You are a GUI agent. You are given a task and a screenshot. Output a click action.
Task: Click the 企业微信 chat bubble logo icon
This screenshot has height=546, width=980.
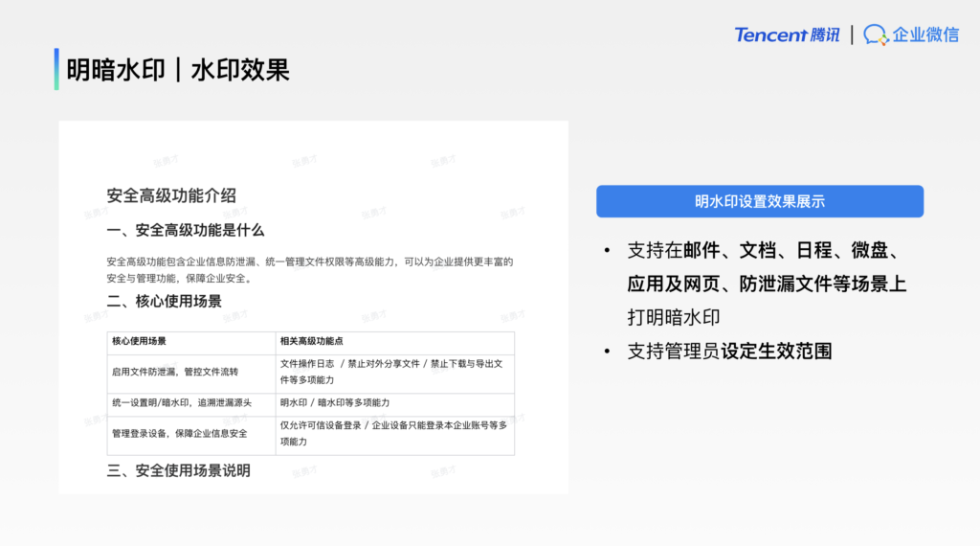coord(876,35)
